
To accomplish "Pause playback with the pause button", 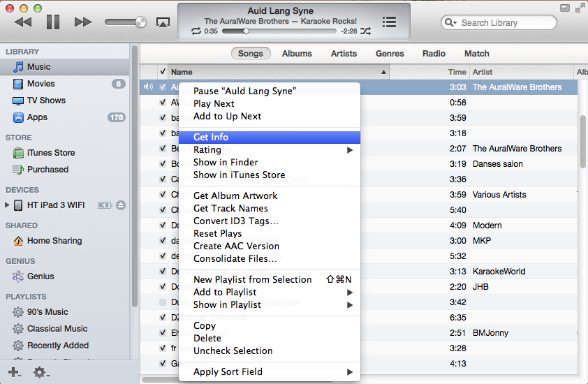I will pos(53,22).
